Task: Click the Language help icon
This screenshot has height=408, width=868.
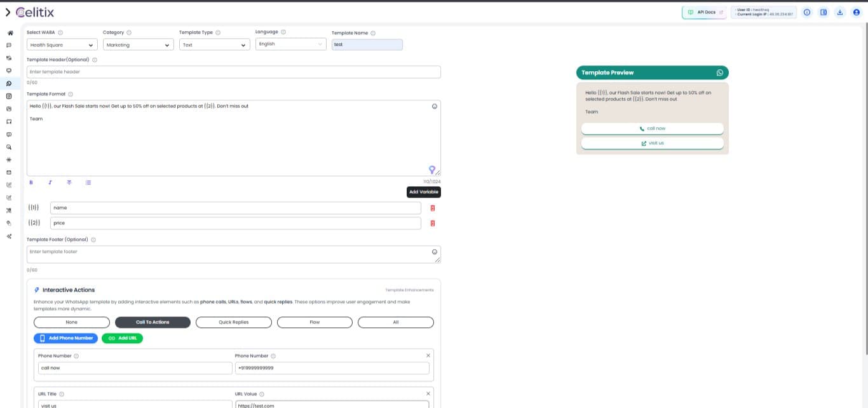Action: (x=283, y=32)
